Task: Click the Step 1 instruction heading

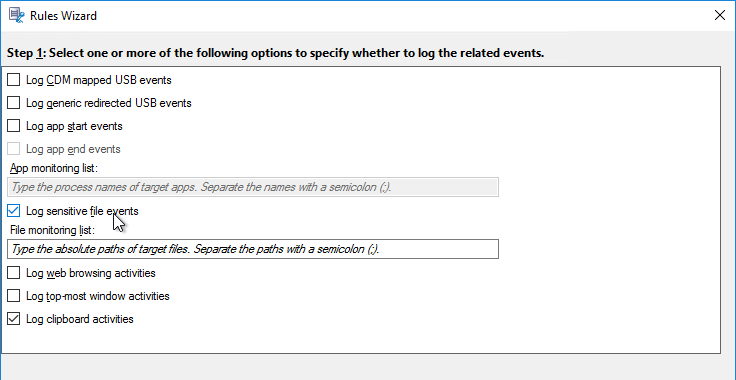Action: coord(276,53)
